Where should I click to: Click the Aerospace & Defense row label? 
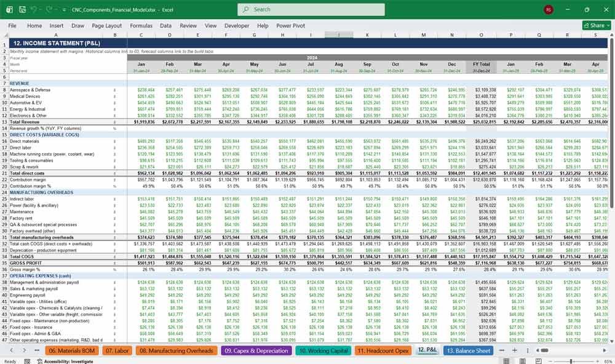click(30, 90)
